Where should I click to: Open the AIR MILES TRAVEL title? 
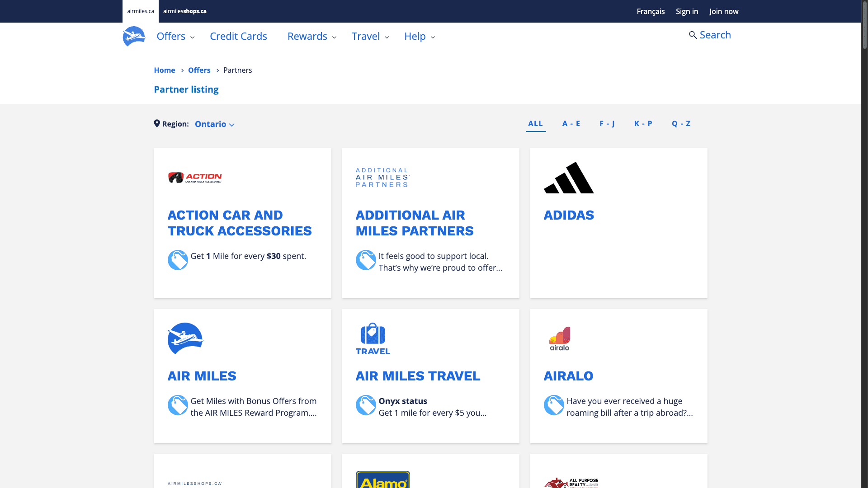[418, 376]
